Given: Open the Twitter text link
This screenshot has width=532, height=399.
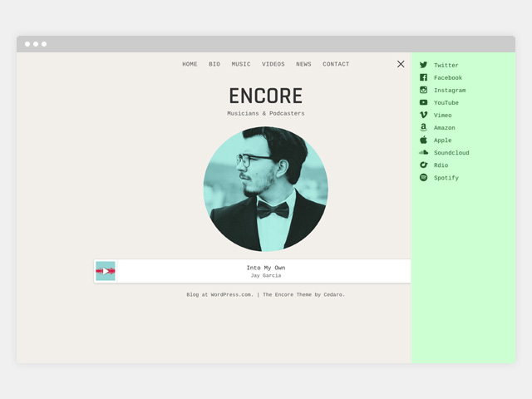Looking at the screenshot, I should pyautogui.click(x=446, y=65).
